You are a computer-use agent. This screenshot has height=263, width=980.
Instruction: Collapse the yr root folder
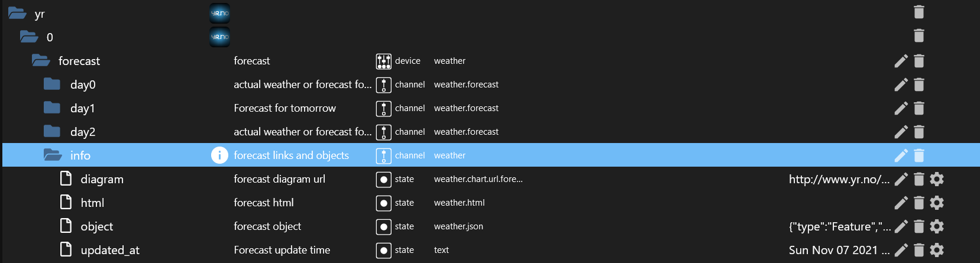pos(17,13)
